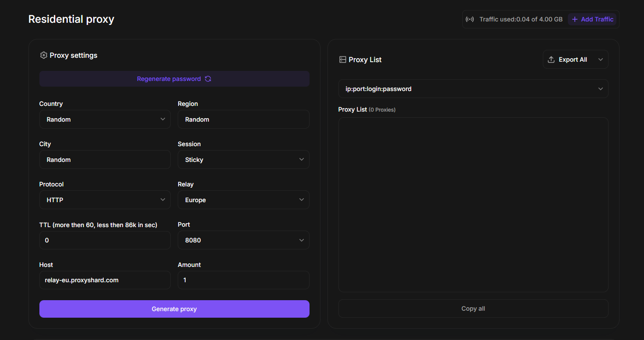The image size is (644, 340).
Task: Open the Protocol dropdown set to HTTP
Action: [x=105, y=200]
